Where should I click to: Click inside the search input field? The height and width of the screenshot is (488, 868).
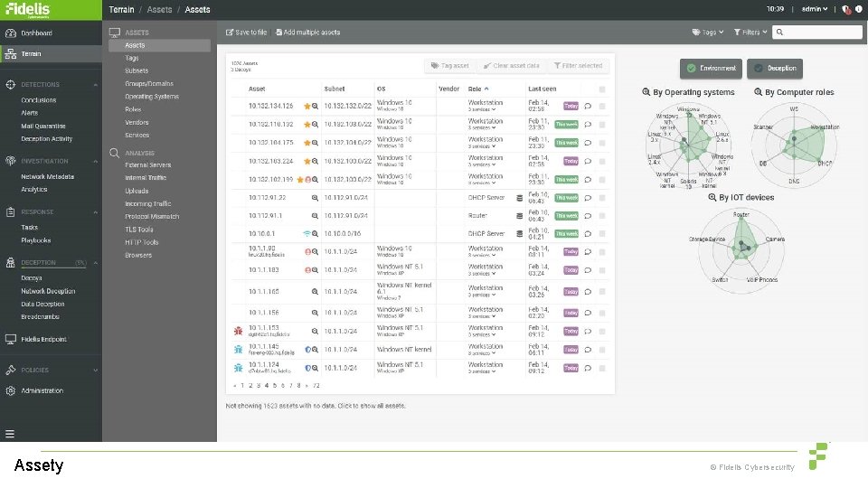pyautogui.click(x=817, y=33)
